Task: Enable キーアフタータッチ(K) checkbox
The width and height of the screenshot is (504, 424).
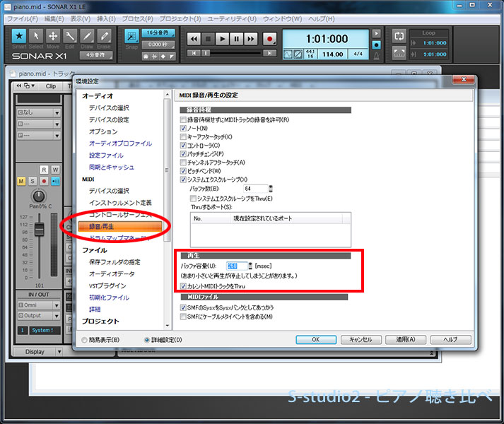Action: (184, 137)
